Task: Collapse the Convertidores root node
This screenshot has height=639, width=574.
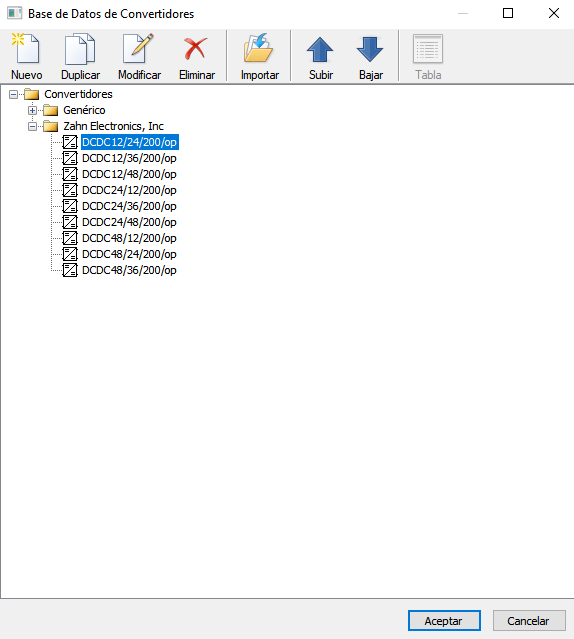Action: click(13, 95)
